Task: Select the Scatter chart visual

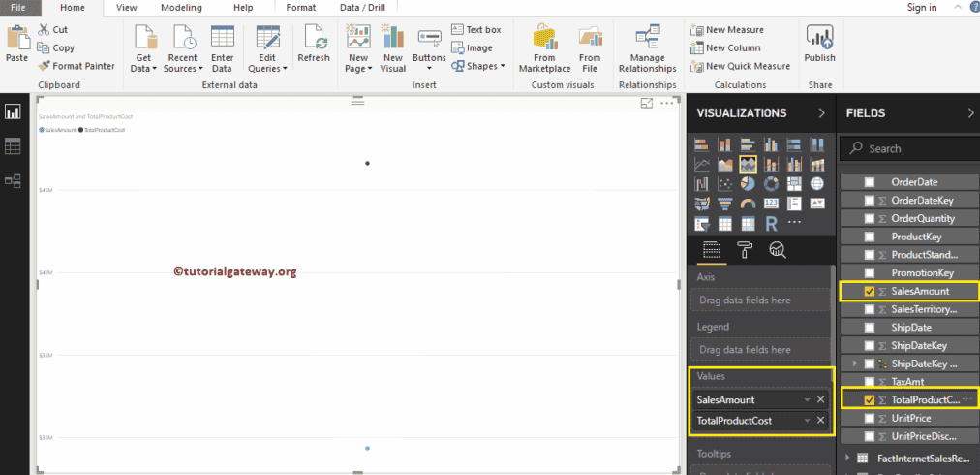Action: pos(725,183)
